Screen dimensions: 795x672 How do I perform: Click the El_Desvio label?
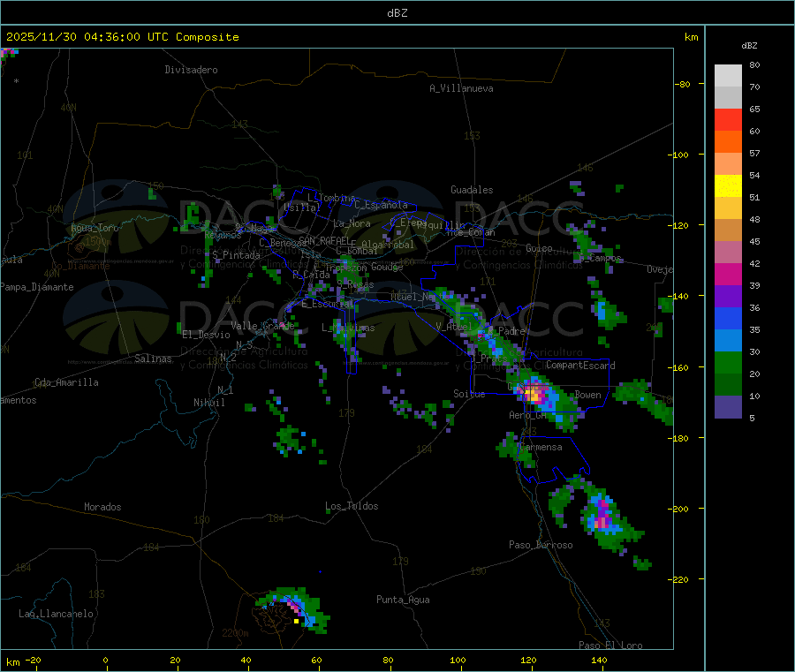[x=206, y=335]
